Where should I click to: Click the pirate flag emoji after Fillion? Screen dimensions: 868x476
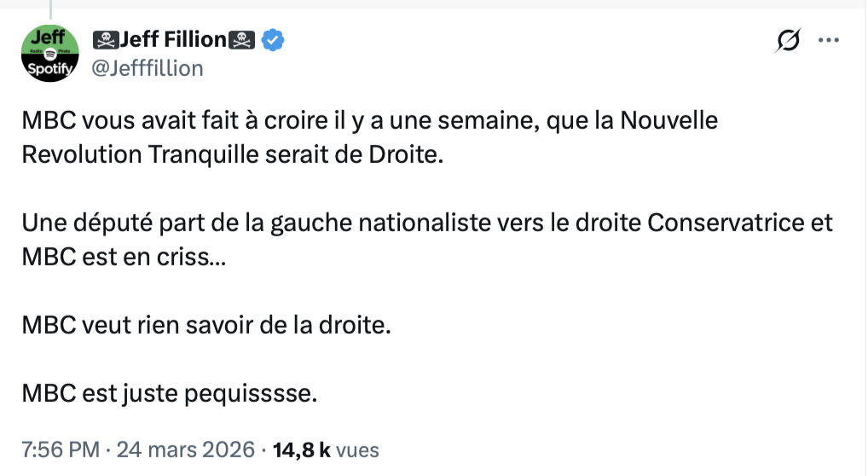tap(242, 39)
